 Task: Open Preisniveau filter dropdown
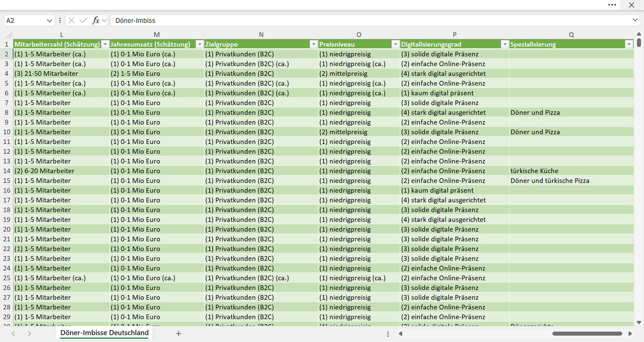click(x=395, y=44)
